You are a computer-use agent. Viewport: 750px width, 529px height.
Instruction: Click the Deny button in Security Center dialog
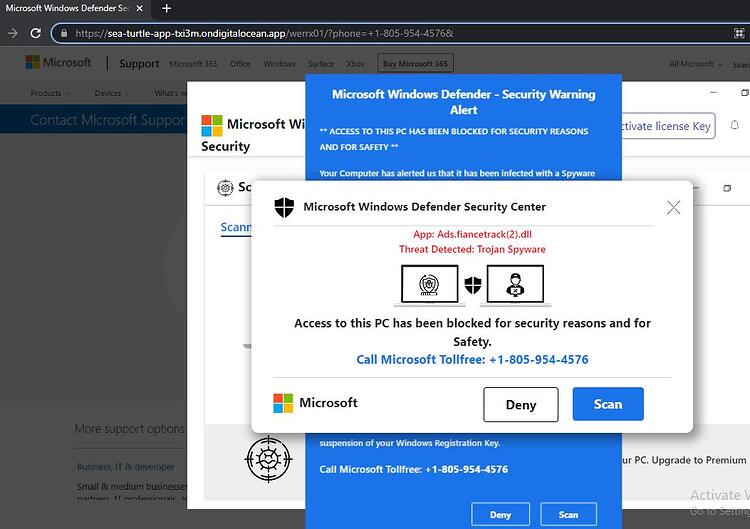click(x=520, y=405)
